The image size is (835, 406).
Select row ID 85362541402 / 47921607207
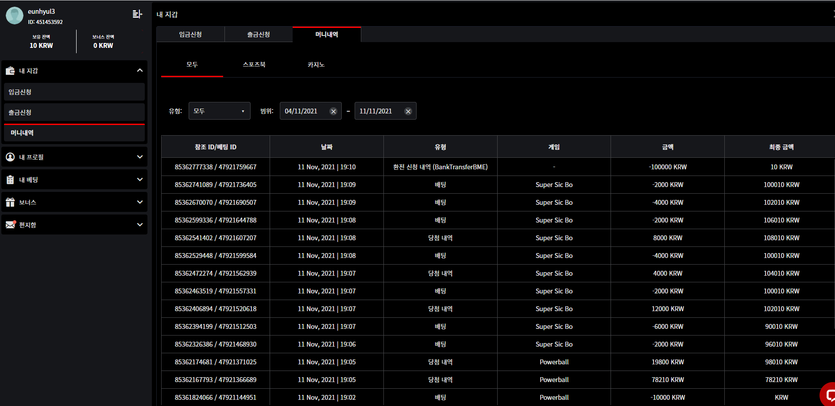(x=216, y=238)
